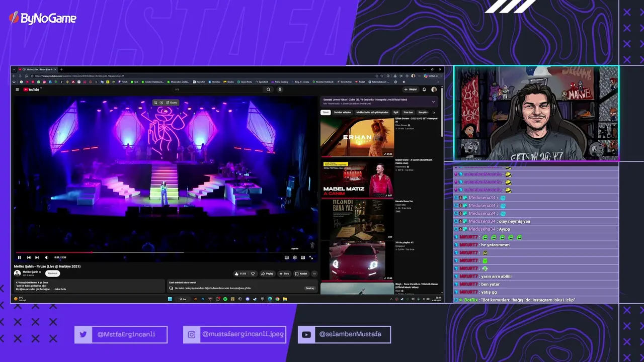Open the car playlist video thumbnail

tap(357, 260)
